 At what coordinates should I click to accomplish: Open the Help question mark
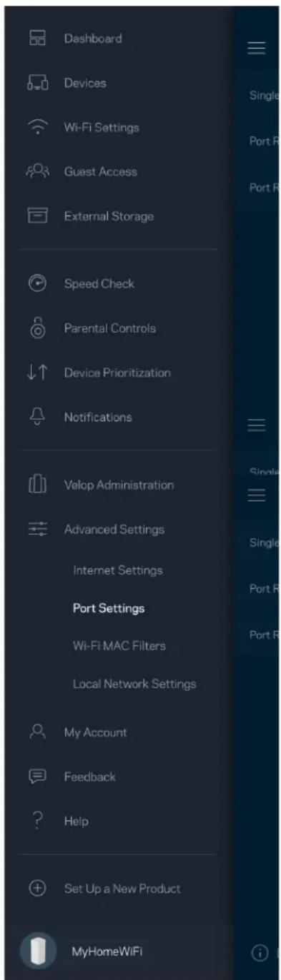[36, 821]
